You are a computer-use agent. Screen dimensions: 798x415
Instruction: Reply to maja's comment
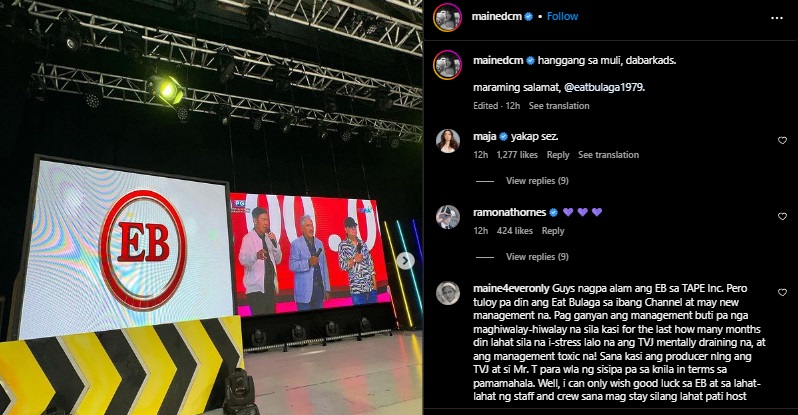(558, 155)
